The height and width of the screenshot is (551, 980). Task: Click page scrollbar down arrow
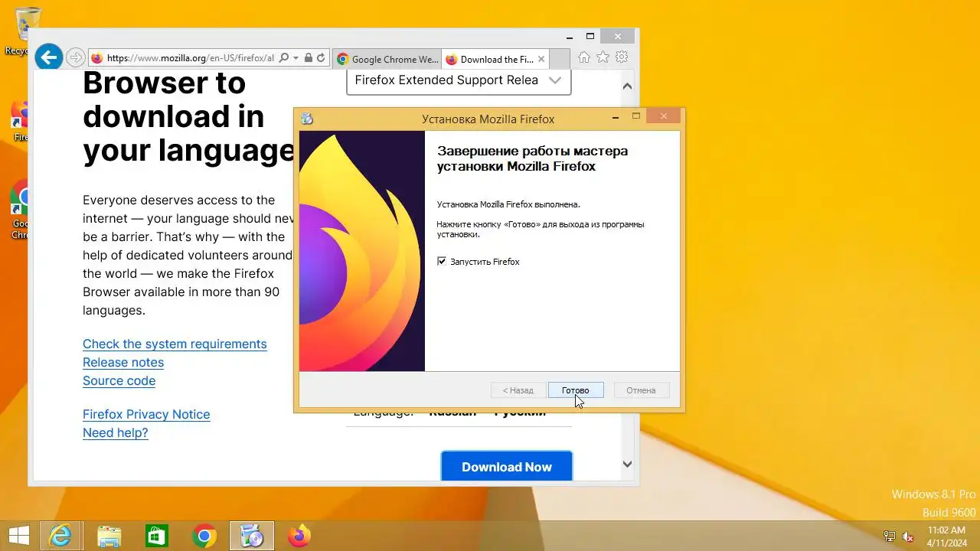click(x=627, y=464)
